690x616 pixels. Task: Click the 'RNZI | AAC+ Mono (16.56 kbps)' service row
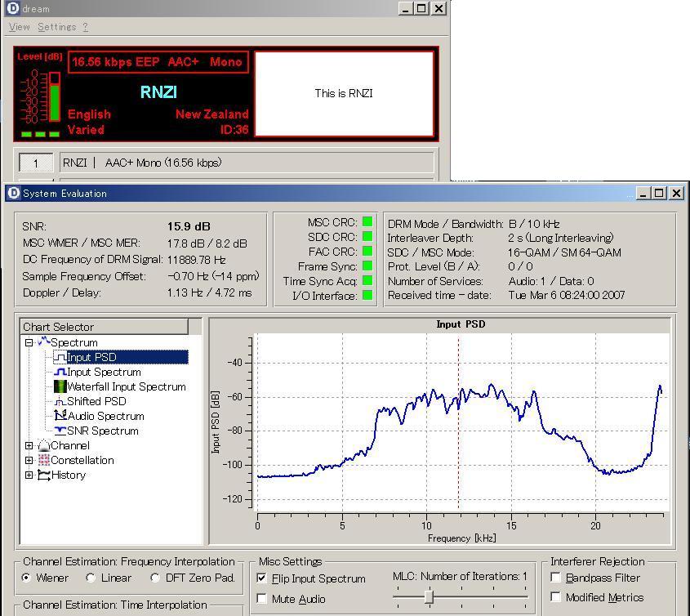[247, 163]
